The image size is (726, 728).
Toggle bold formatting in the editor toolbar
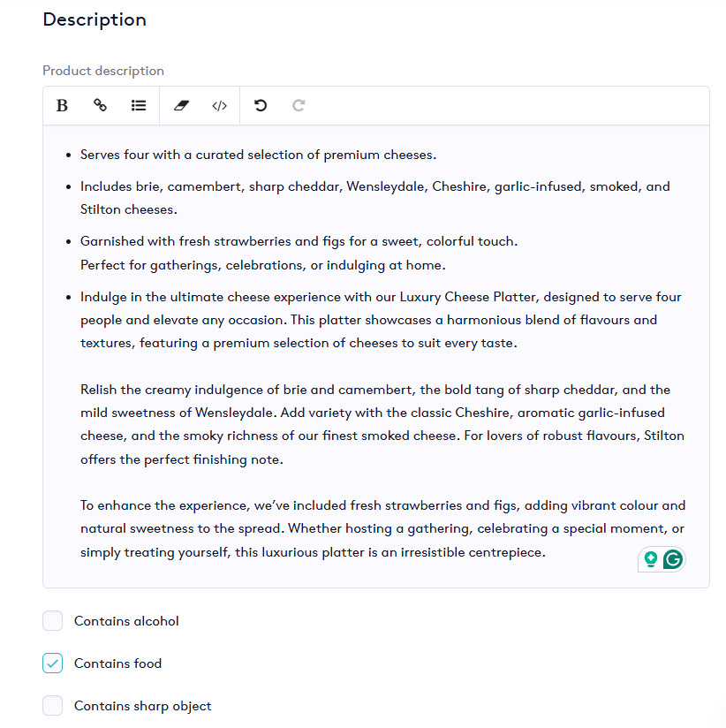(x=62, y=106)
